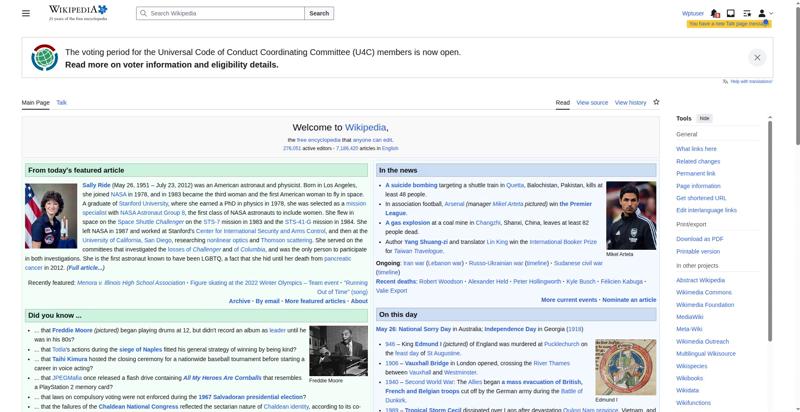Open the View history tab
The image size is (800, 412).
(630, 102)
